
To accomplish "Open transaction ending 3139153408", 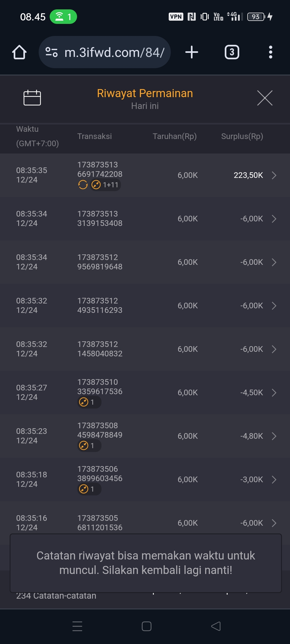I will click(100, 218).
